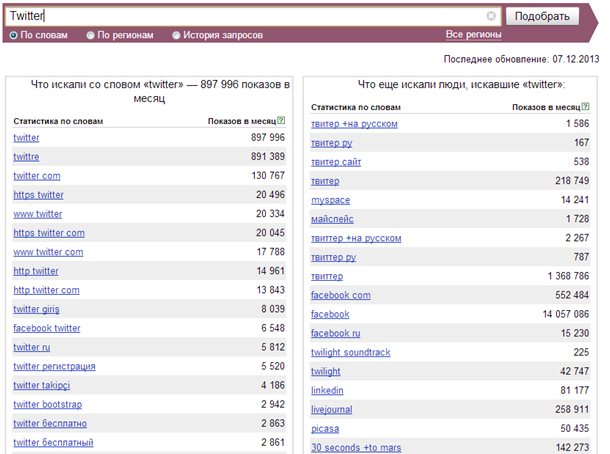The width and height of the screenshot is (610, 454).
Task: Clear the search field with the X icon
Action: tap(491, 16)
